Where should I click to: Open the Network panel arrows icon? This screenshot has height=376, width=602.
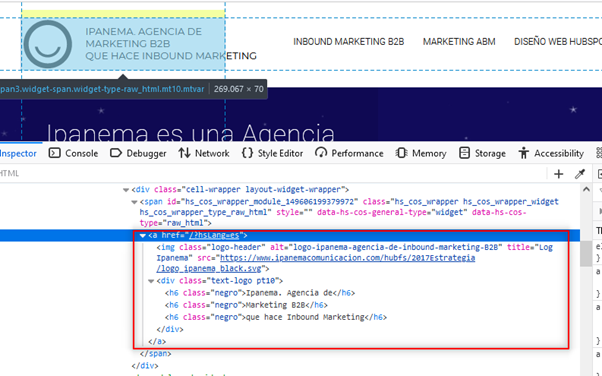[x=184, y=153]
